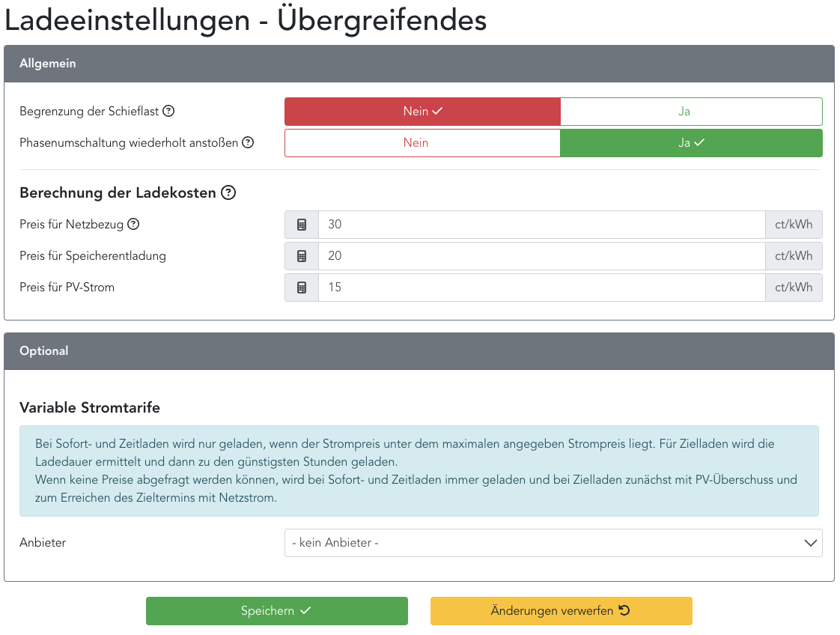Click the chevron on the Anbieter selector
Image resolution: width=840 pixels, height=635 pixels.
tap(810, 542)
